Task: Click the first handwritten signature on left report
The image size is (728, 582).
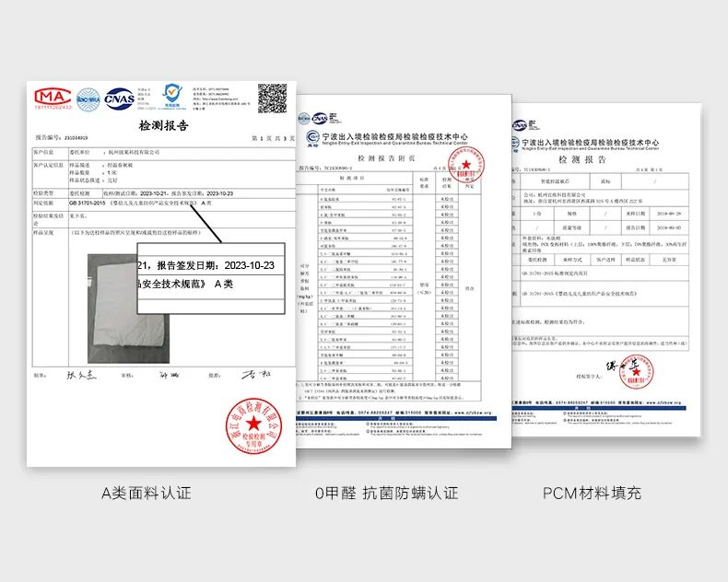Action: point(81,375)
